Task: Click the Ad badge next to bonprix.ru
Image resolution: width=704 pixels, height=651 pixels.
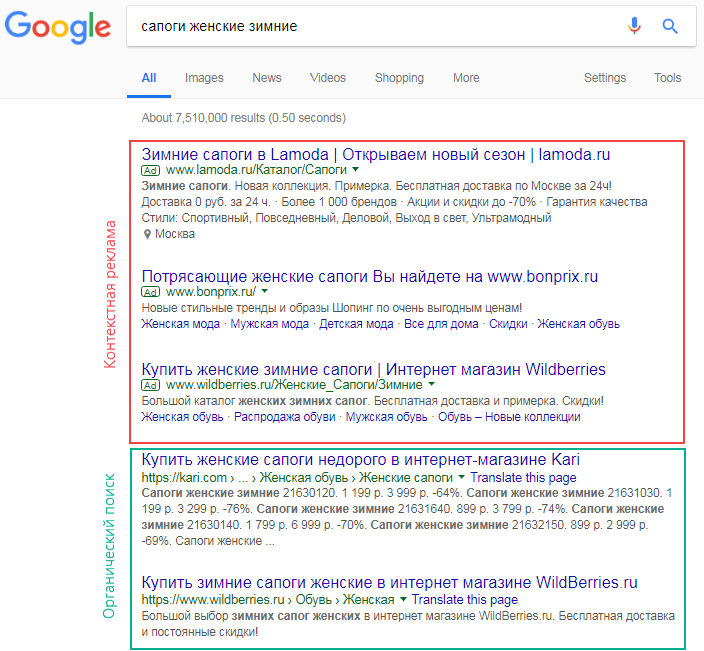Action: click(x=151, y=292)
